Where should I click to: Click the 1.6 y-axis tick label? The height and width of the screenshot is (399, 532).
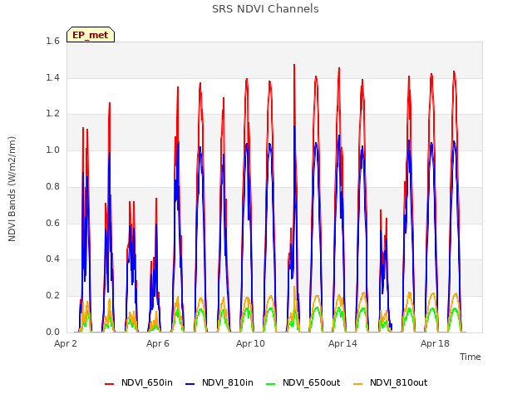(x=53, y=42)
